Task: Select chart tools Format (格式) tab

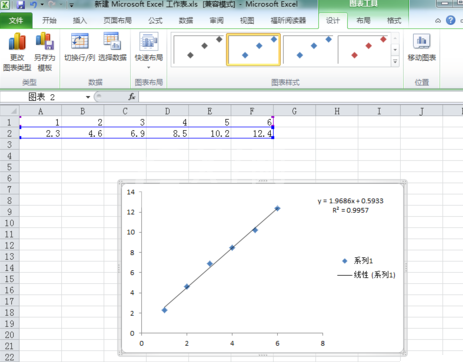Action: (x=394, y=21)
